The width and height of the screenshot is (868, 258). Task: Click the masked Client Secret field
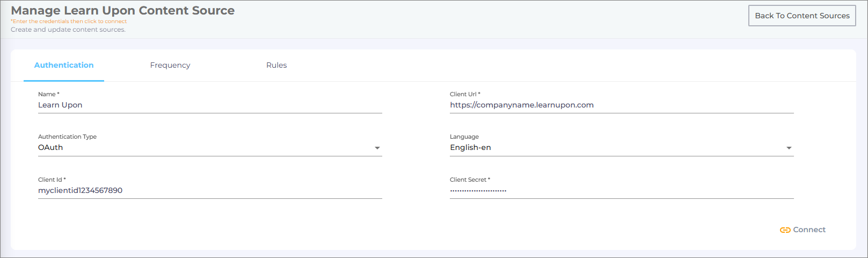click(622, 191)
